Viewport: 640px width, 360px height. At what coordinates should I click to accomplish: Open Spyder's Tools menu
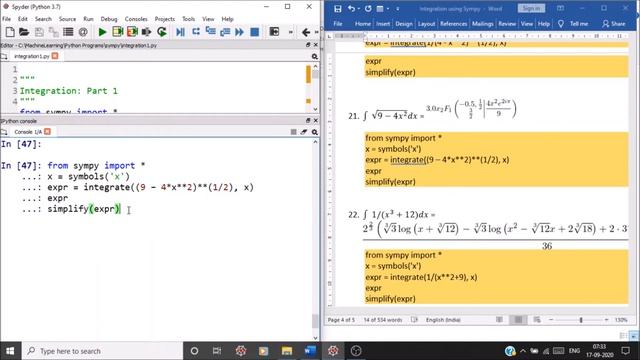point(189,19)
